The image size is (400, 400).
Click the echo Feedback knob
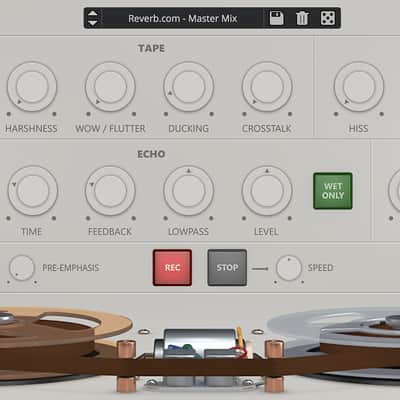pyautogui.click(x=110, y=191)
